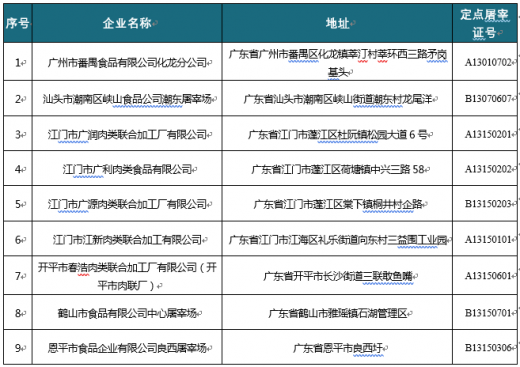The height and width of the screenshot is (367, 520).
Task: Click certificate number B13070607
Action: (x=488, y=99)
